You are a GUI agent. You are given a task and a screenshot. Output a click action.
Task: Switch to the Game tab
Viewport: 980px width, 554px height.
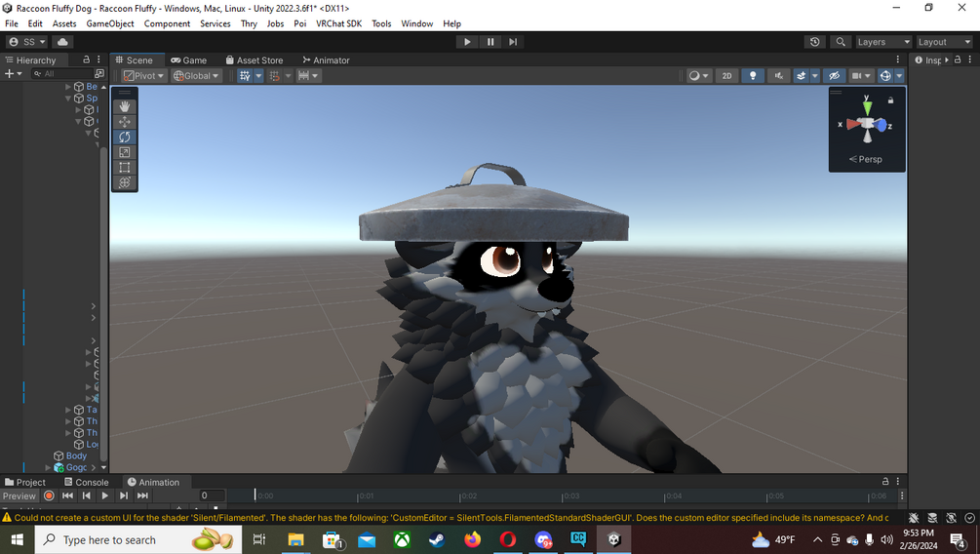coord(189,60)
